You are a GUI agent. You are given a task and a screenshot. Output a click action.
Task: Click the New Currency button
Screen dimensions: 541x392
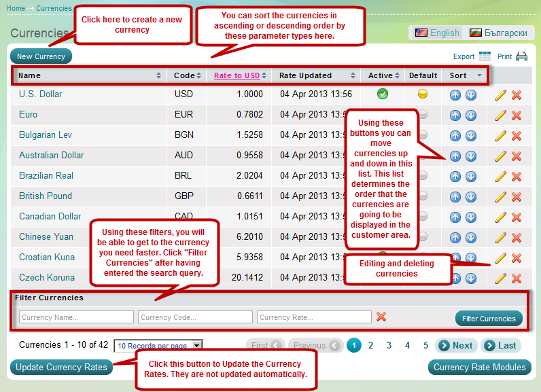(x=41, y=56)
